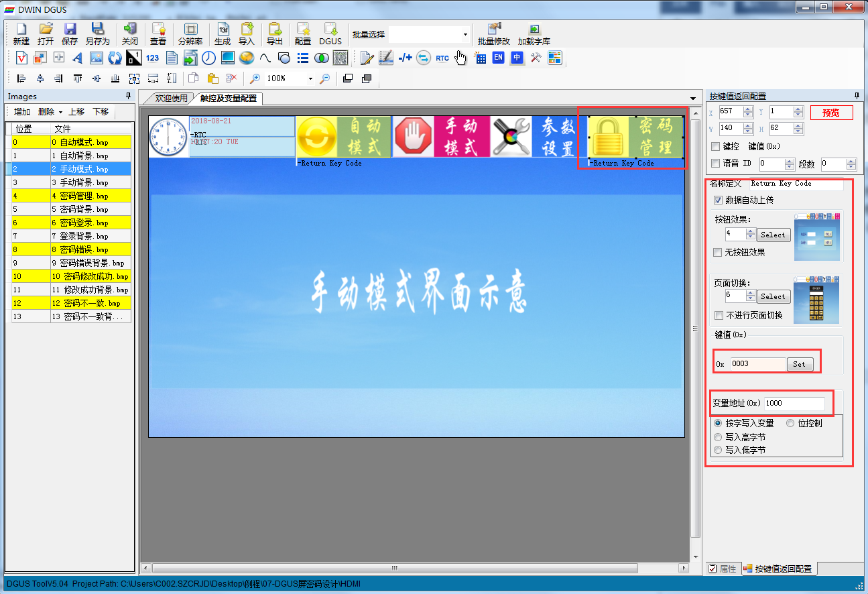Open a project with the 打开 icon
868x594 pixels.
coord(46,34)
